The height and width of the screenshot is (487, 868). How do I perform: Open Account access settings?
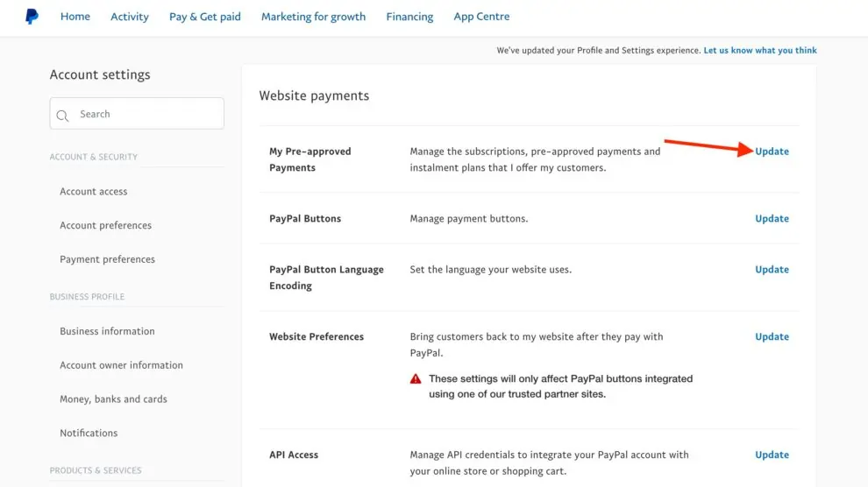pos(94,191)
